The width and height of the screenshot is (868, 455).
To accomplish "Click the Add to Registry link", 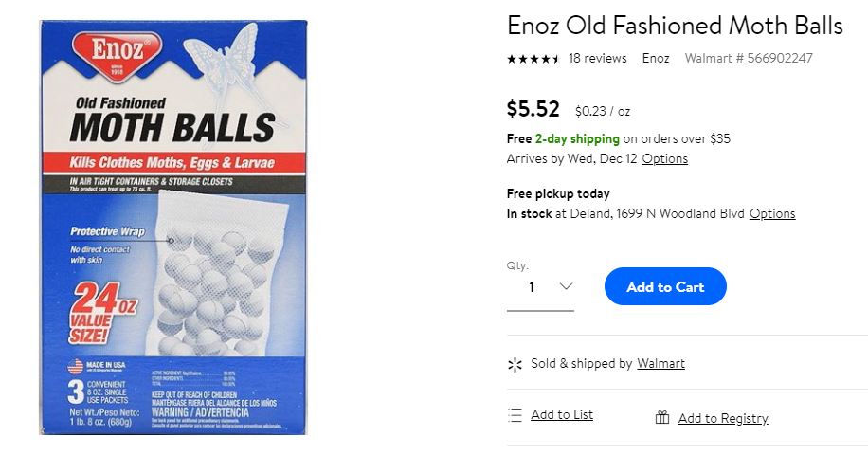I will 724,418.
